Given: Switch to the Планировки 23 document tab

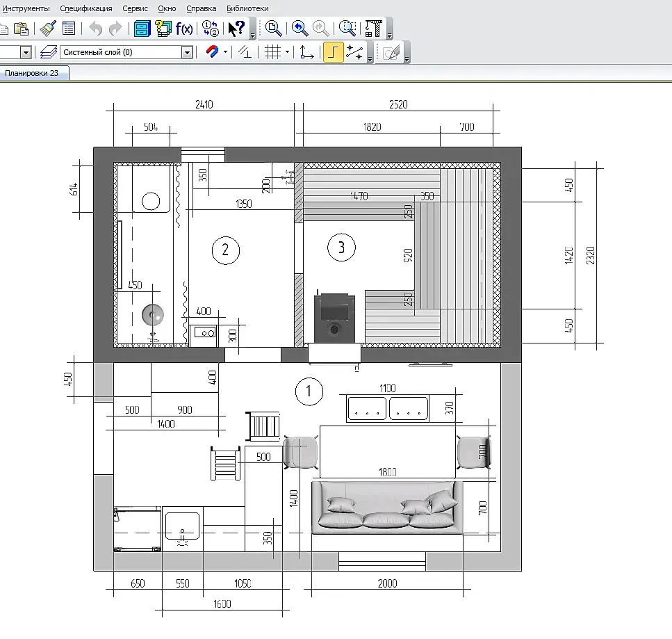Looking at the screenshot, I should pyautogui.click(x=32, y=73).
